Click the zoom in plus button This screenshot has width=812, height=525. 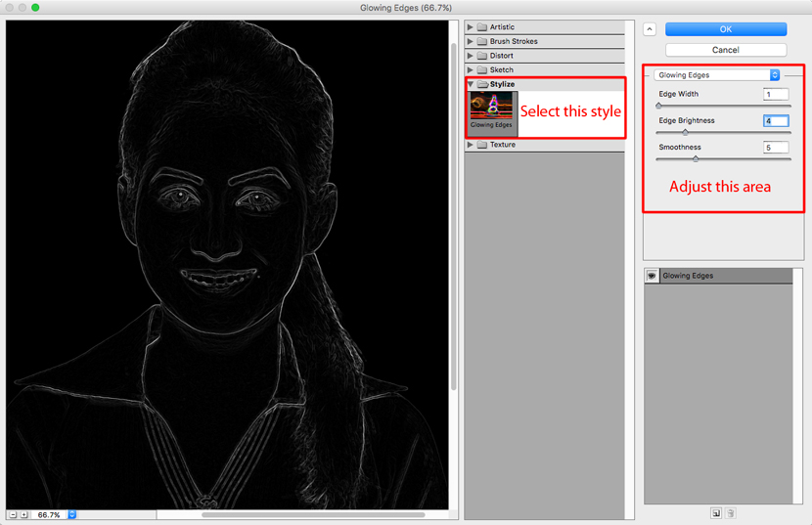click(24, 514)
